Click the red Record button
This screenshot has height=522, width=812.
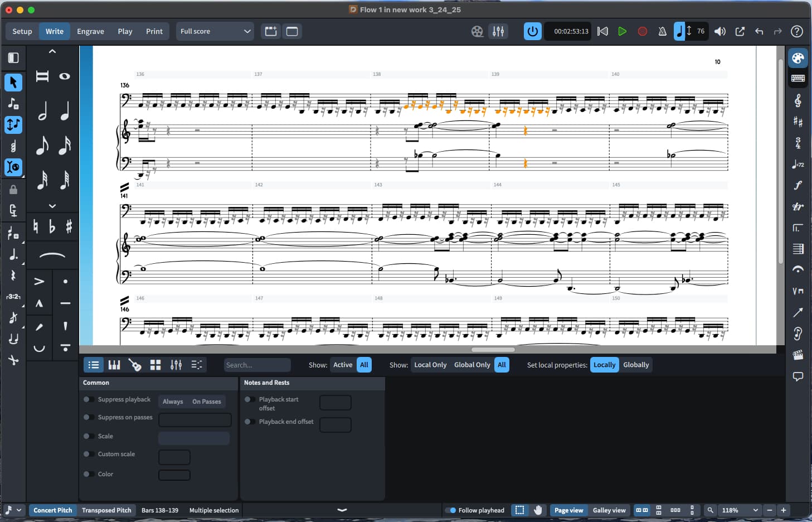click(x=642, y=31)
